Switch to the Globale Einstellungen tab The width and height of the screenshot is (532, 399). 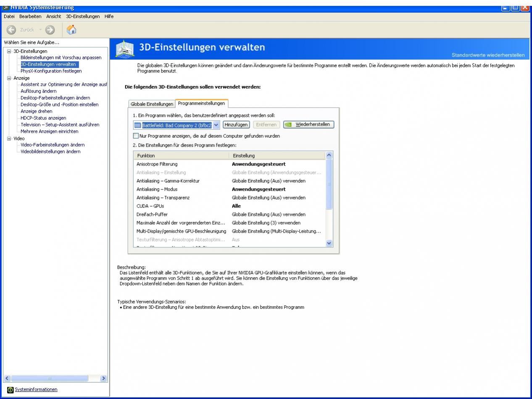[152, 104]
